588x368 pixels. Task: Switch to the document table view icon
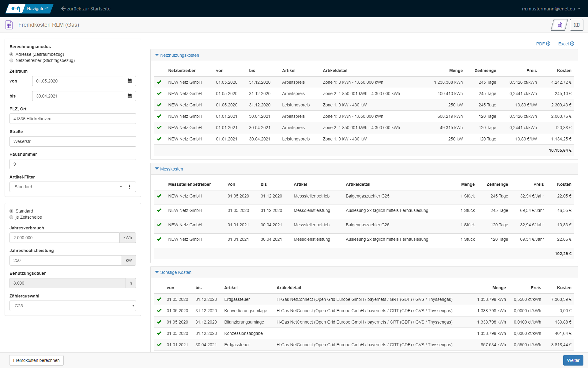(x=559, y=25)
